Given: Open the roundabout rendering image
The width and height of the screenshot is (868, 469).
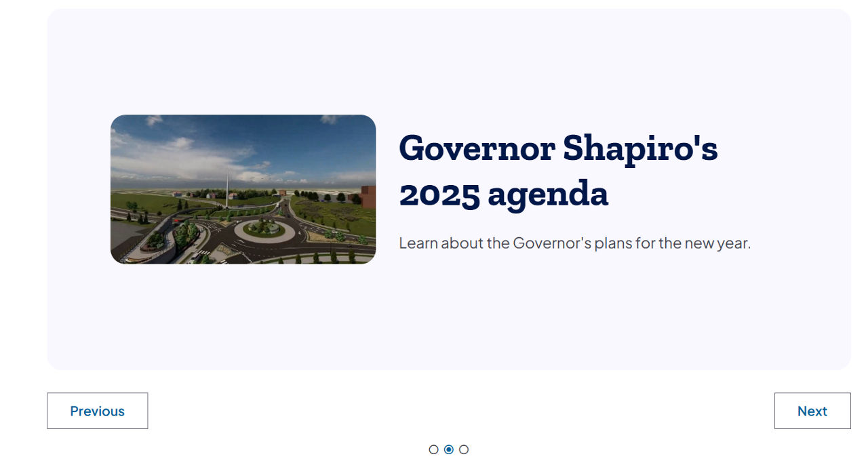Looking at the screenshot, I should (x=243, y=189).
